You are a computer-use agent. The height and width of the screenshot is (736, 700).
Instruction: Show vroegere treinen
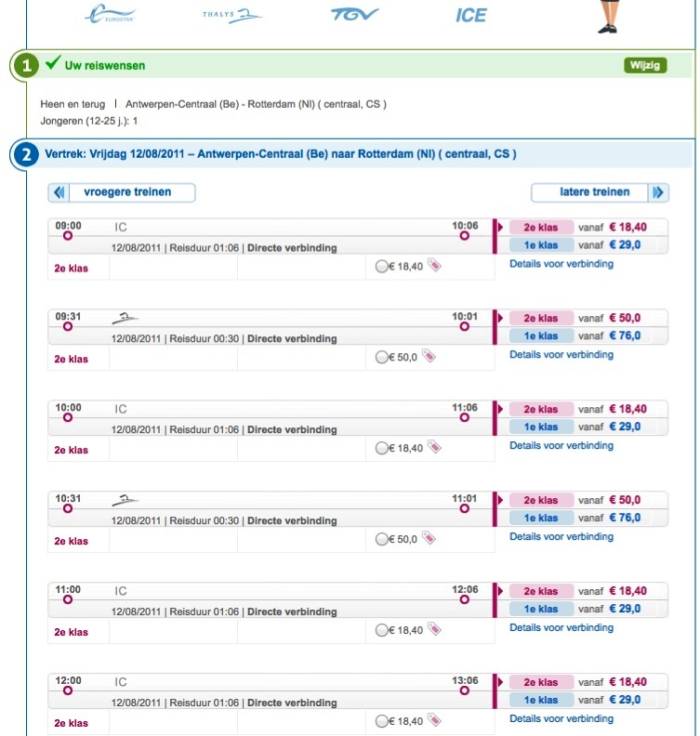123,192
